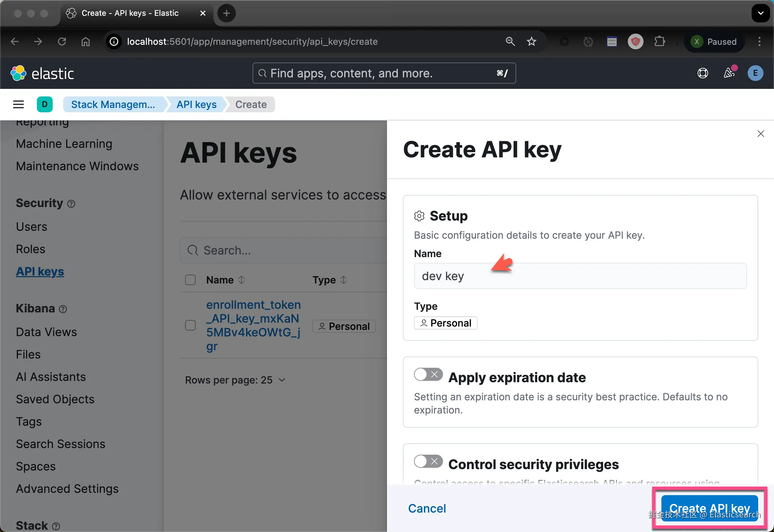Click the space selector D badge
This screenshot has height=532, width=774.
point(45,104)
